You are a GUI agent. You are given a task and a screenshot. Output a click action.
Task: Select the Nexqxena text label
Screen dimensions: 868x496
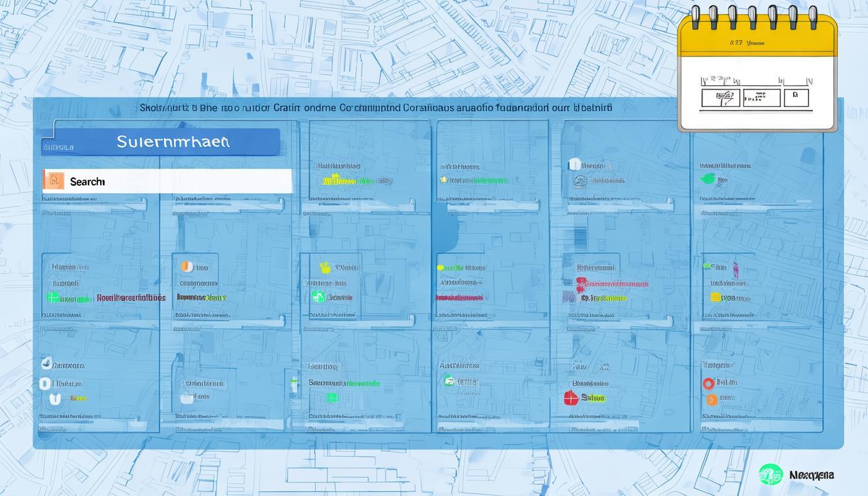811,475
